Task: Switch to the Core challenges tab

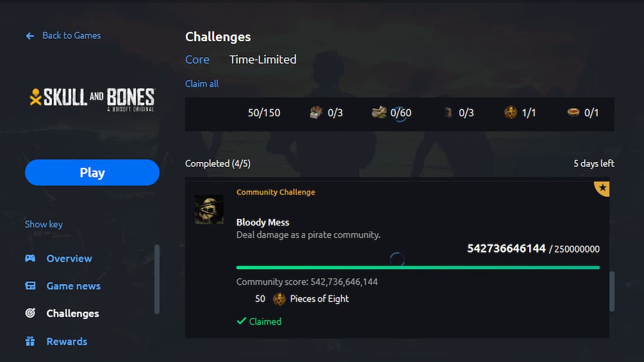Action: pos(197,60)
